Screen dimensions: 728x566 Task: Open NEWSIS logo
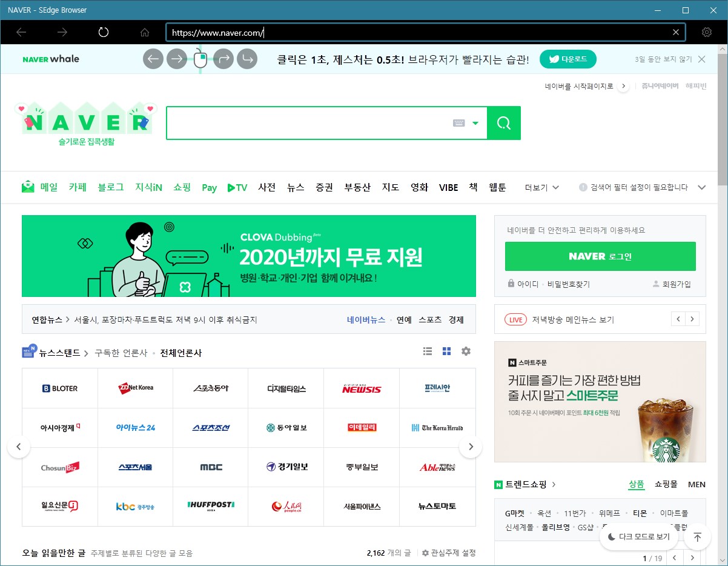coord(362,388)
